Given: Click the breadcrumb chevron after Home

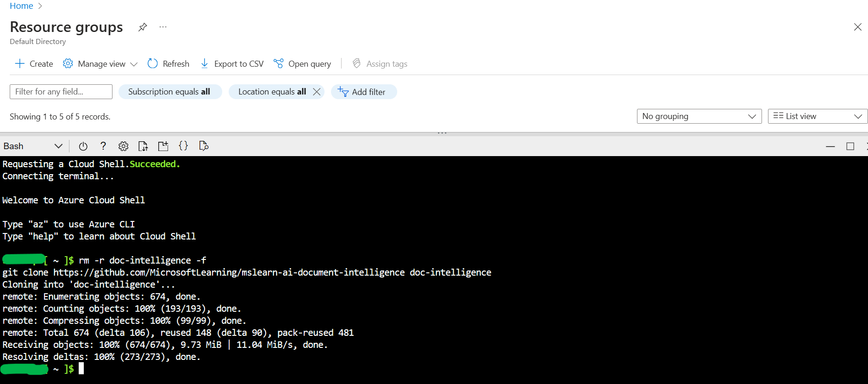Looking at the screenshot, I should click(x=40, y=6).
